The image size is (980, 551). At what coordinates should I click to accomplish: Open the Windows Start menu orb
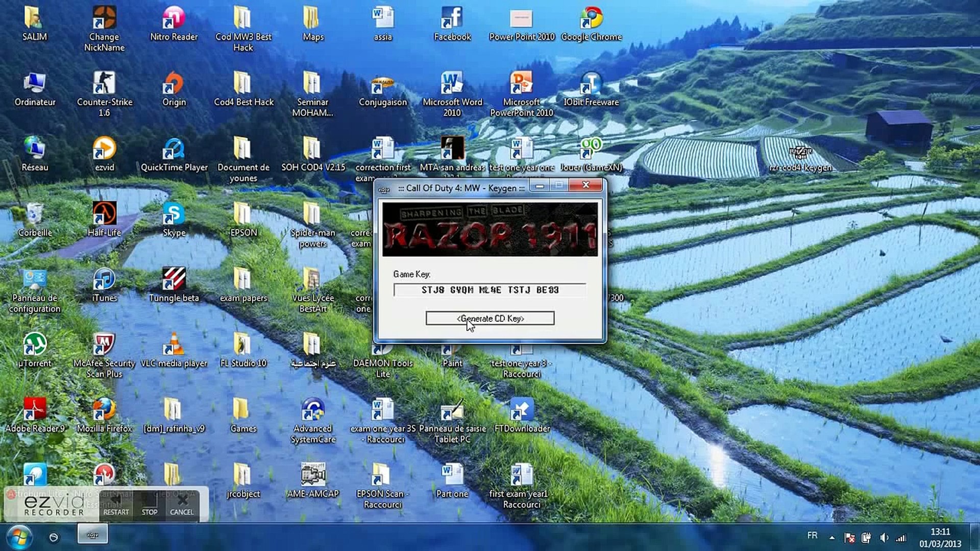coord(19,537)
